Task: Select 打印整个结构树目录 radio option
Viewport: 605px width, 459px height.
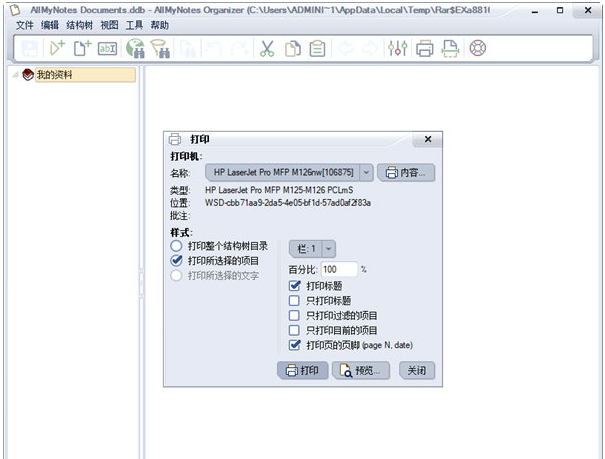Action: 177,246
